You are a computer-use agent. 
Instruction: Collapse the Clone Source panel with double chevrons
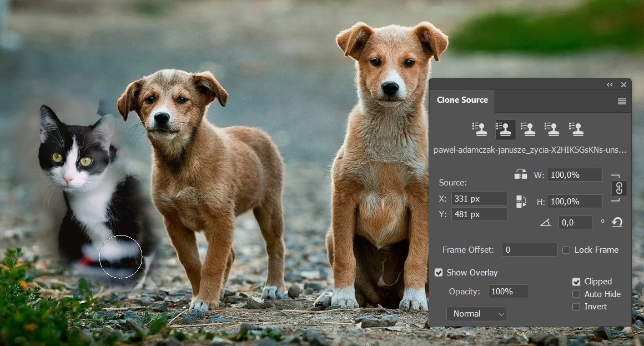pyautogui.click(x=609, y=84)
